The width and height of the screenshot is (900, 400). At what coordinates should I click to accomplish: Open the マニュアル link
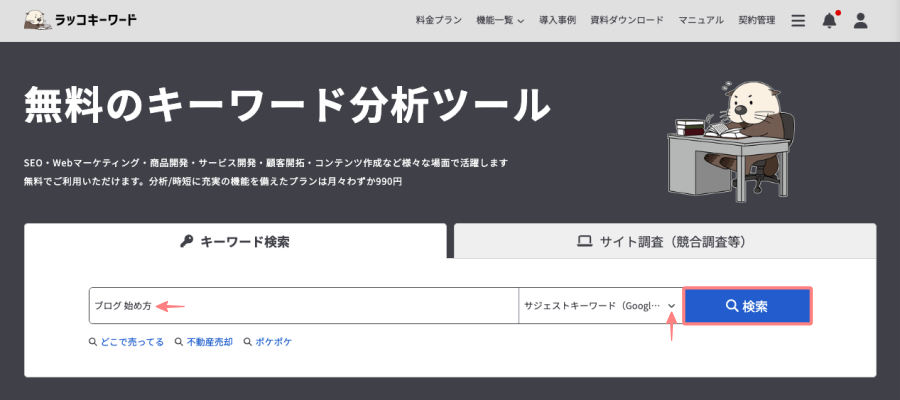pyautogui.click(x=701, y=21)
